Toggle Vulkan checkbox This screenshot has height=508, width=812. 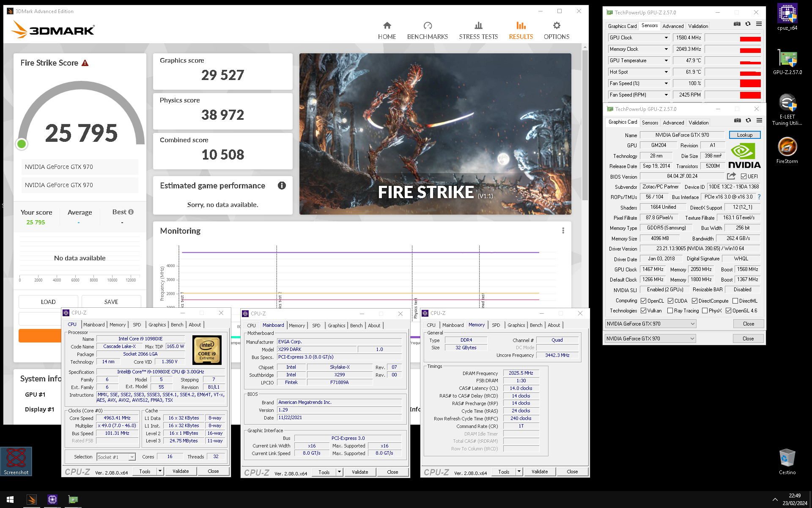coord(643,311)
